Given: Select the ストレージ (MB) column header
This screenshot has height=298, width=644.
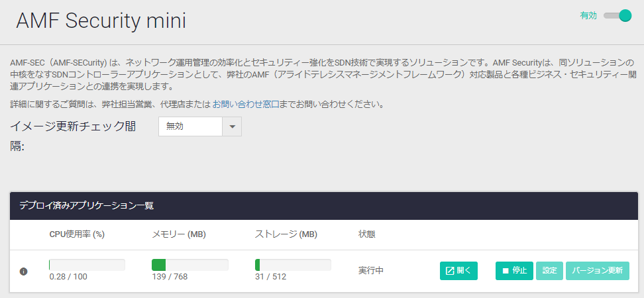Looking at the screenshot, I should [286, 234].
